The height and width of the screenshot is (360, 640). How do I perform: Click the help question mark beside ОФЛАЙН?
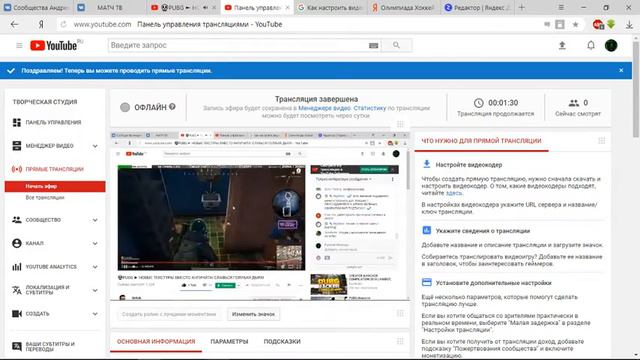[172, 107]
